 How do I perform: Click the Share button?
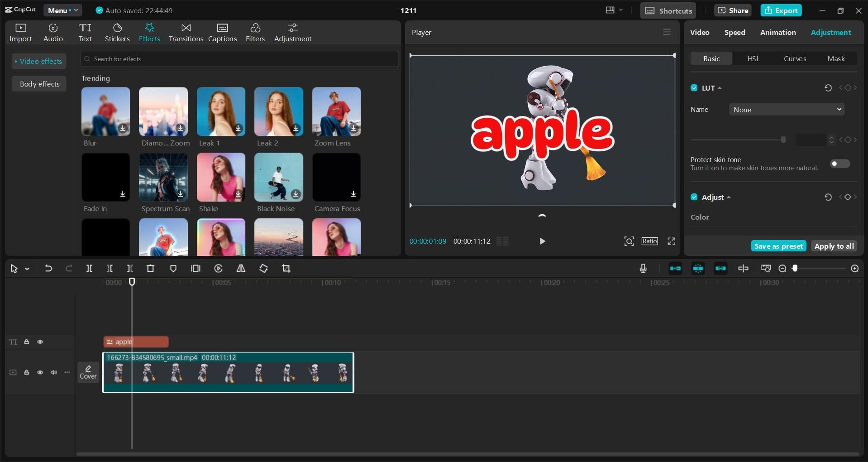(x=733, y=10)
